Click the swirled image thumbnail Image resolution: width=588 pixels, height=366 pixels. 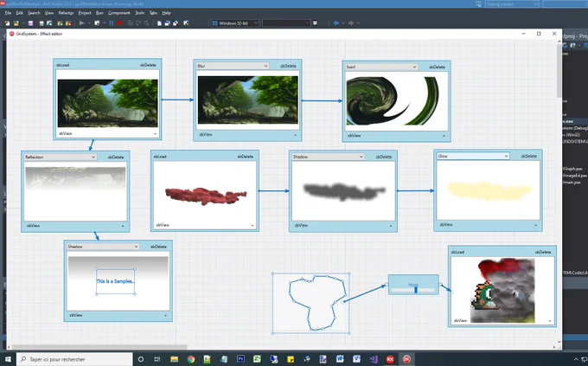tap(393, 100)
